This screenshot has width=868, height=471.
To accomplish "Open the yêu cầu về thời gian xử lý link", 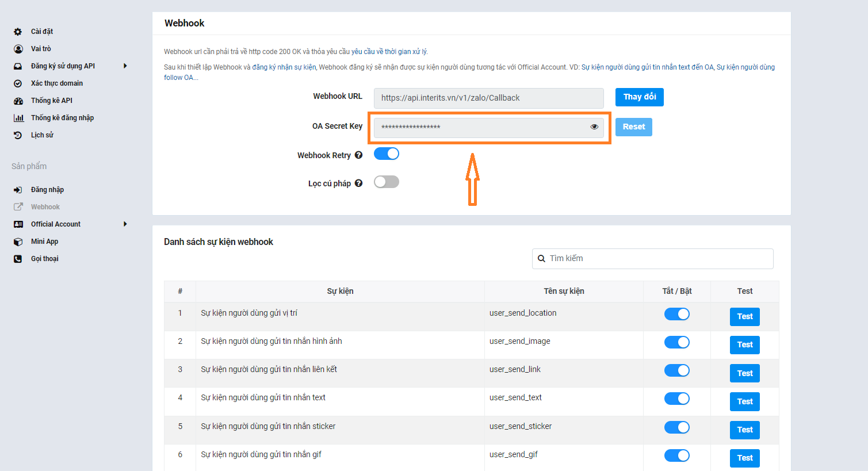I will coord(389,52).
